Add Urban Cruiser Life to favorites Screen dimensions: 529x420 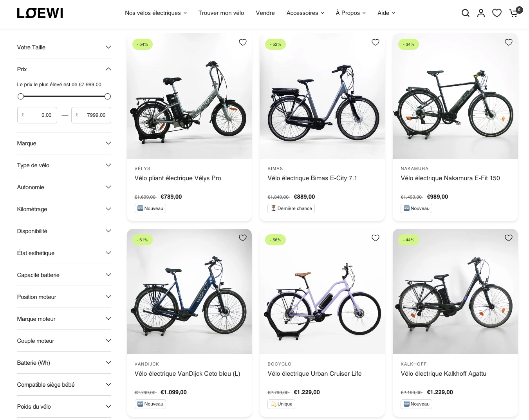pos(376,238)
